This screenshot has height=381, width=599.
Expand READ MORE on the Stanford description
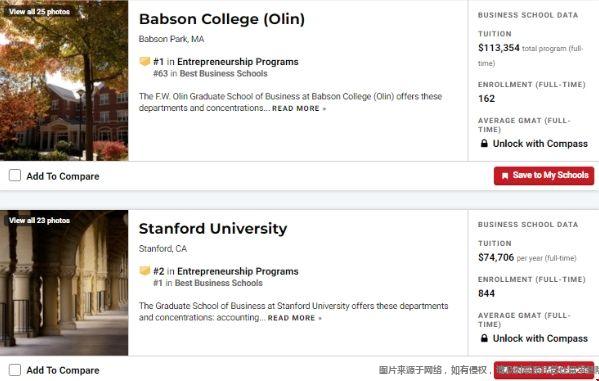click(x=295, y=318)
